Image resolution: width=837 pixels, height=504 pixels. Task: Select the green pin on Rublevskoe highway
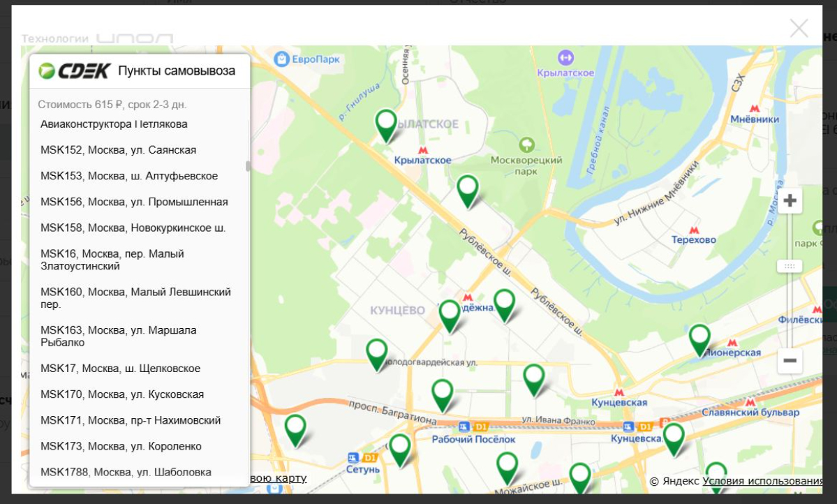468,189
